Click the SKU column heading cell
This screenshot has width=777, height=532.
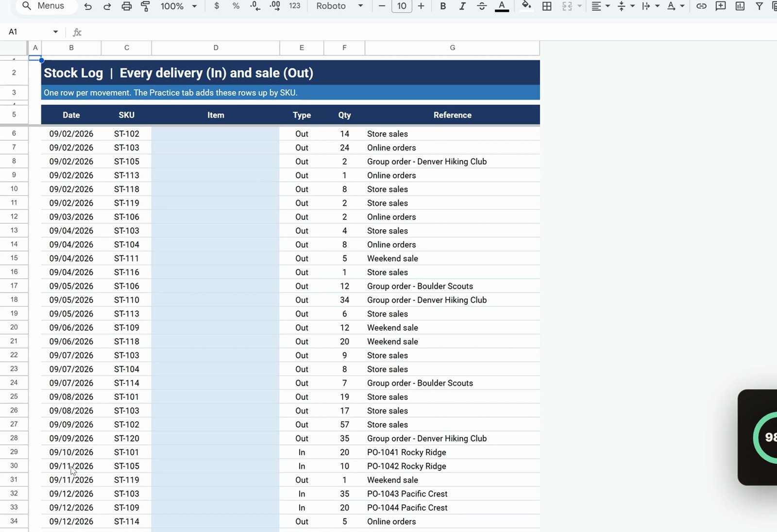pyautogui.click(x=126, y=115)
